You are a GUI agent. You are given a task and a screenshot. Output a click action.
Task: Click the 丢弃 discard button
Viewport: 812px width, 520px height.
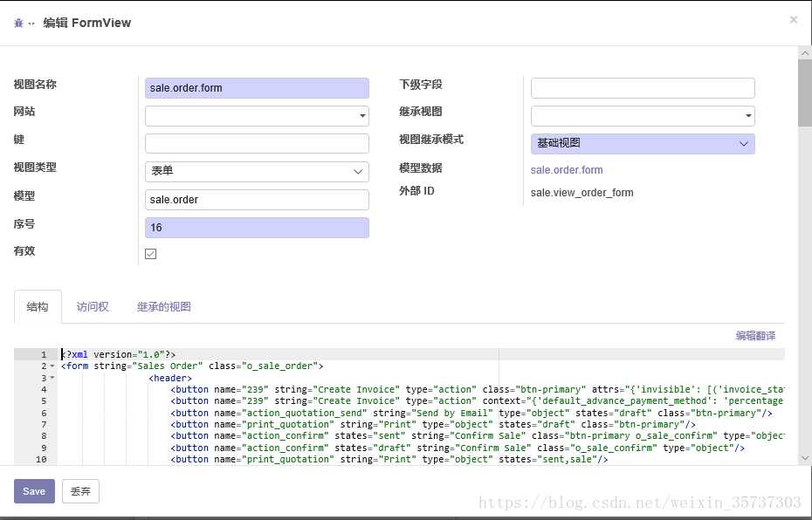pos(80,491)
